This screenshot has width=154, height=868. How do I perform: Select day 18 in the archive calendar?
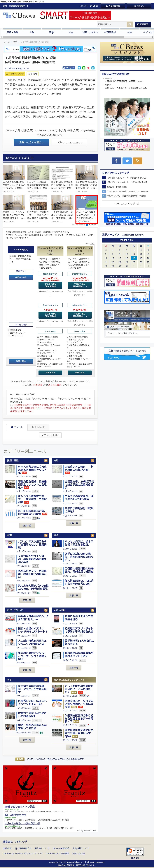coord(133,258)
